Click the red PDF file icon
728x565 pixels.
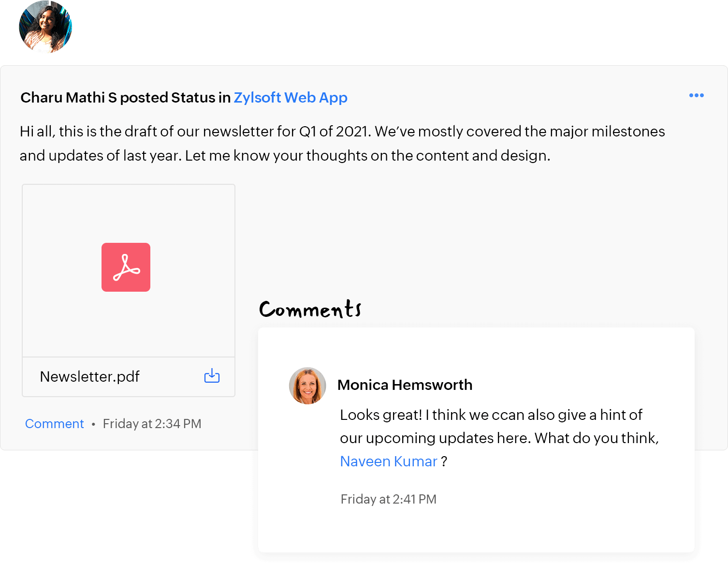126,267
